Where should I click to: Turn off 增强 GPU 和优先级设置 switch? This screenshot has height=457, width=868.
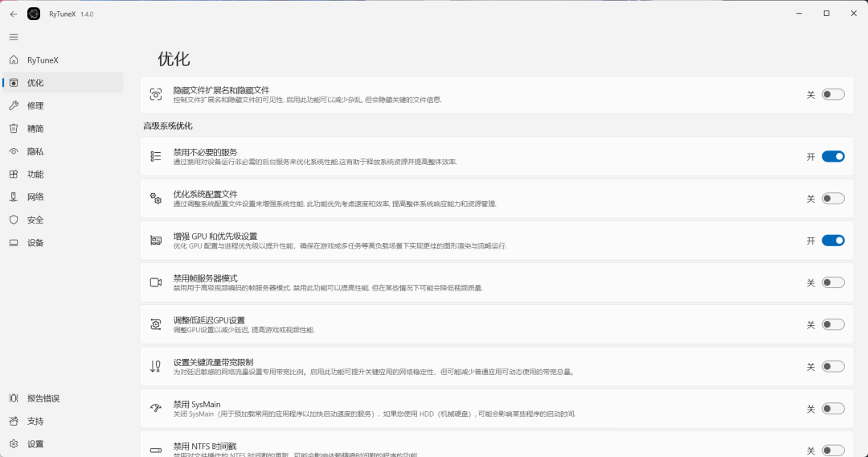point(833,241)
